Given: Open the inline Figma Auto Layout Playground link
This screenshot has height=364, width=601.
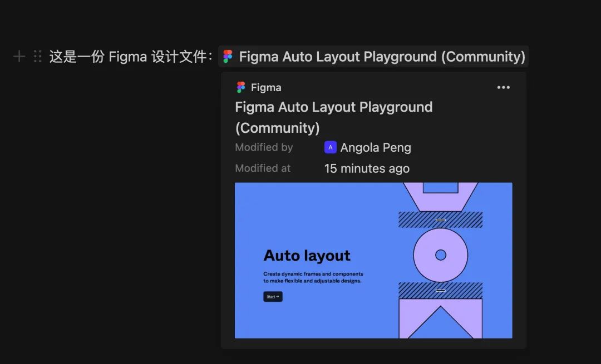Looking at the screenshot, I should pos(382,57).
